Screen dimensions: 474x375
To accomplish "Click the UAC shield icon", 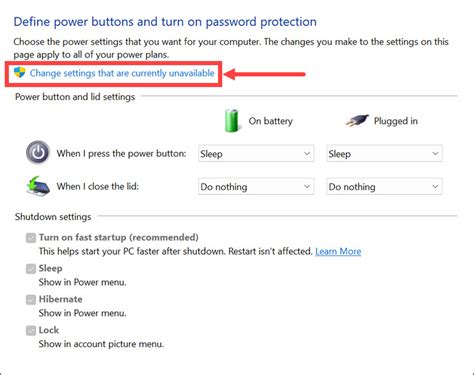I will click(19, 72).
